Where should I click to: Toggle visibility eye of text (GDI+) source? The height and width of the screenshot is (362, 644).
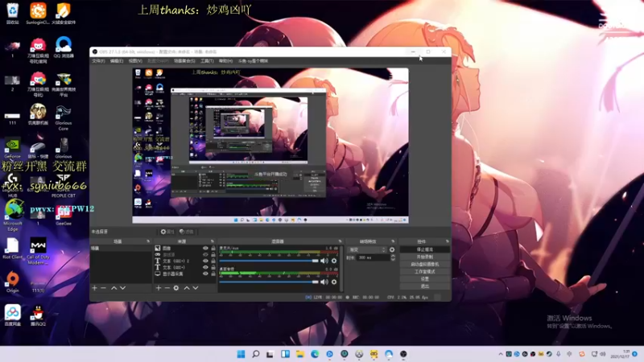point(205,267)
